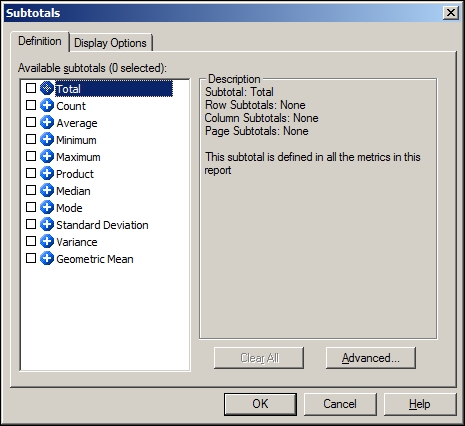
Task: Select the Definition tab
Action: [x=40, y=41]
